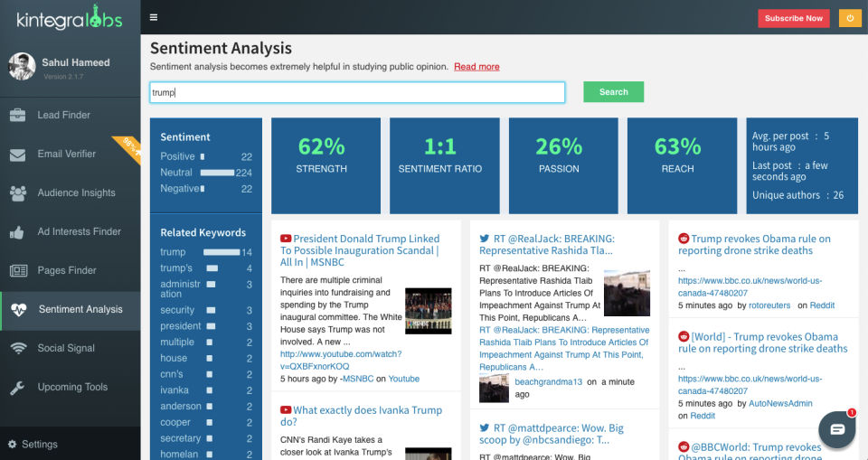Image resolution: width=868 pixels, height=460 pixels.
Task: Select related keyword "security"
Action: [x=177, y=310]
